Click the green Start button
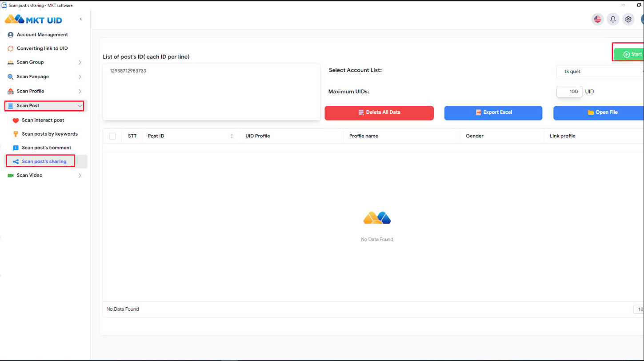This screenshot has height=361, width=644. click(x=629, y=54)
